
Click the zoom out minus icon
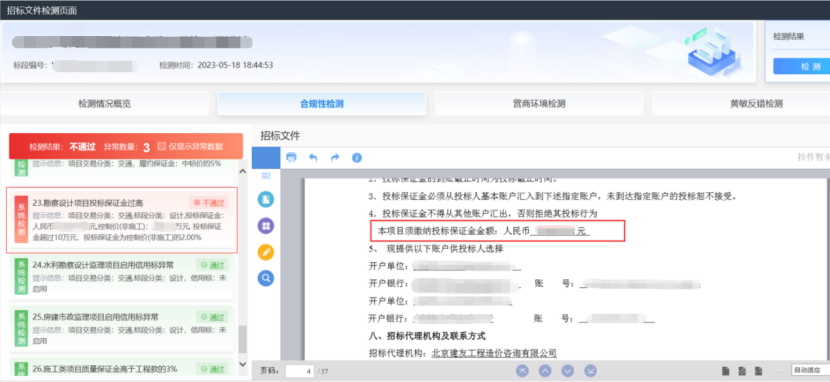781,371
